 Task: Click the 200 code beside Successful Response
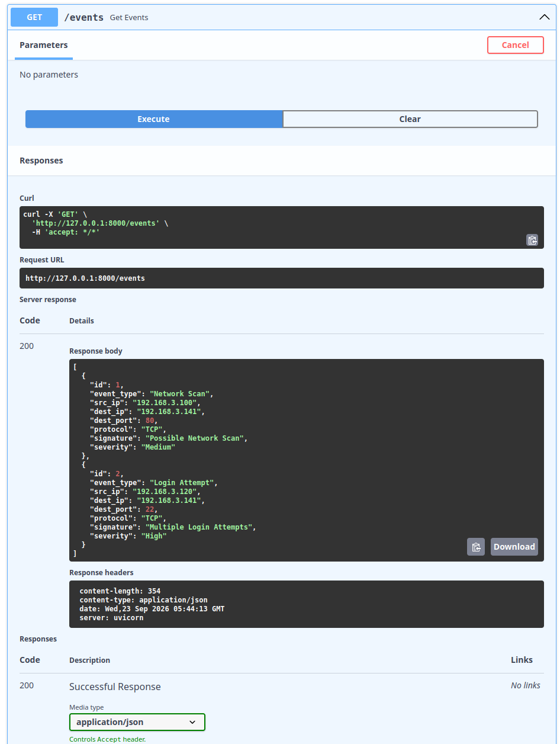(x=27, y=685)
